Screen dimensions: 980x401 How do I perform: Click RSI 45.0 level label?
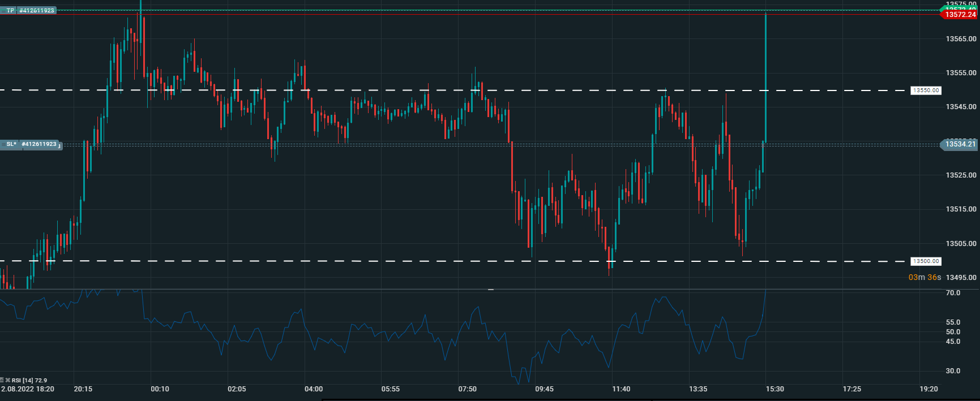[953, 342]
